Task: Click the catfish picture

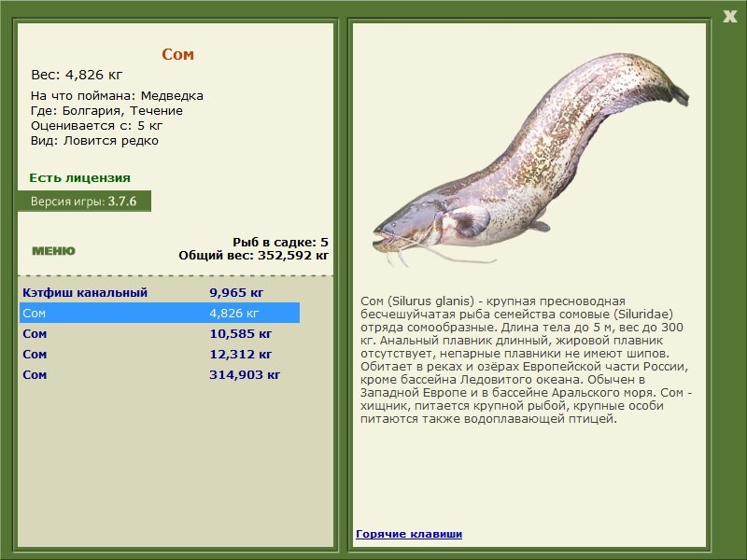Action: (530, 159)
